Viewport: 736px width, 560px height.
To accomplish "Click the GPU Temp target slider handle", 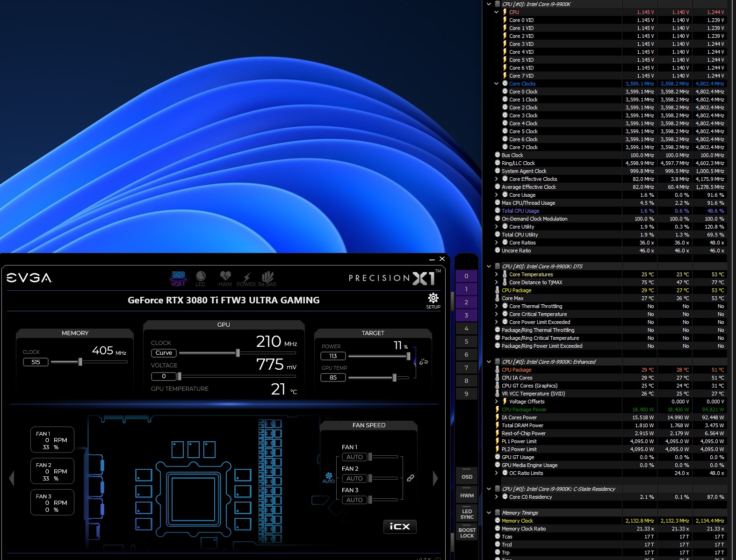I will tap(394, 377).
